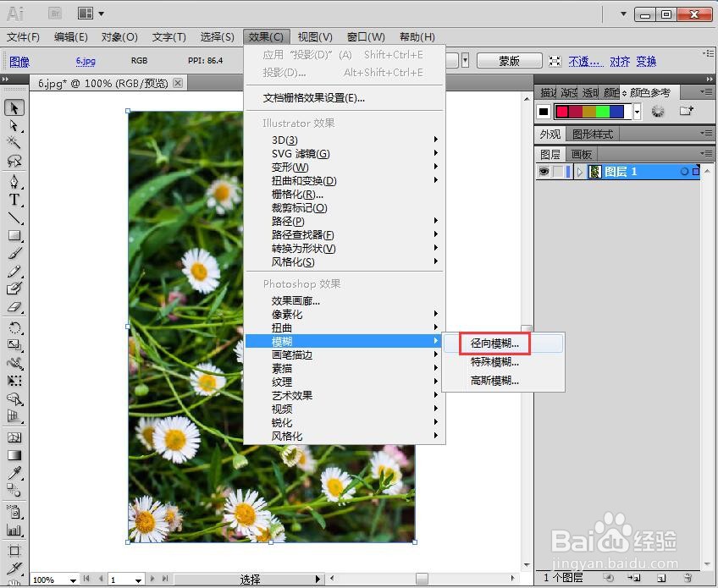Select the Free Transform tool
718x588 pixels.
[x=14, y=381]
